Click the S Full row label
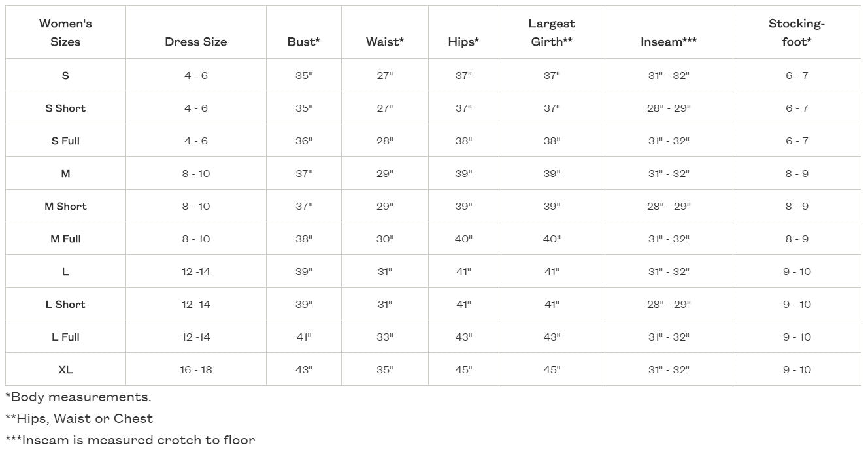This screenshot has width=868, height=449. point(65,141)
